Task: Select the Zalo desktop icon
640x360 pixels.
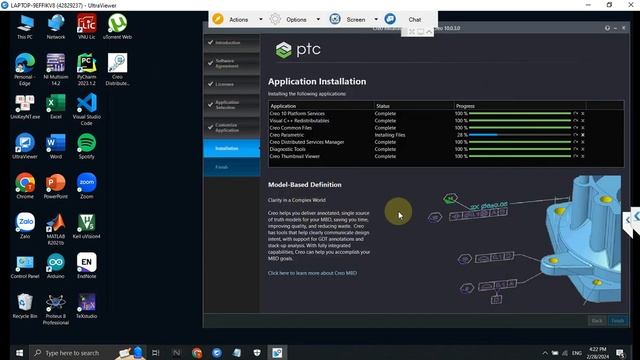Action: pos(25,226)
